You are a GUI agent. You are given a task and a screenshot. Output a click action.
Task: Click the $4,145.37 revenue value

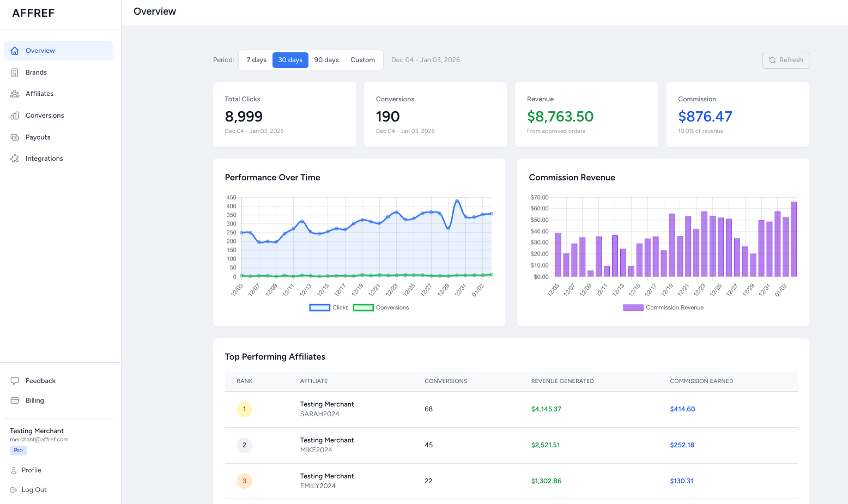coord(546,409)
